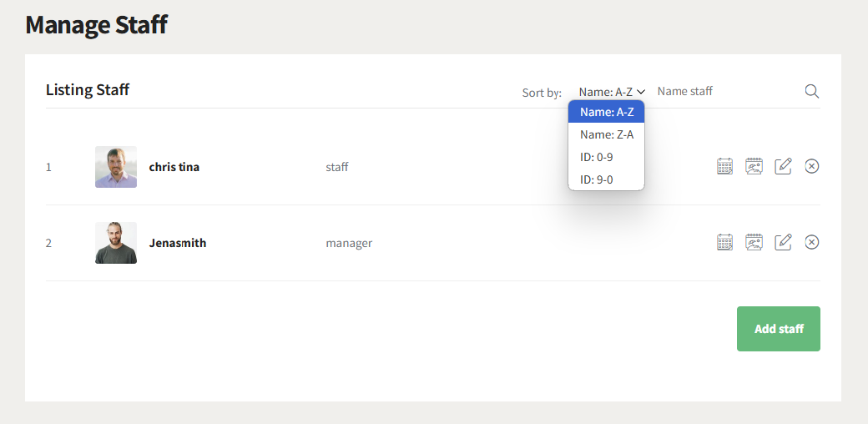
Task: Click Jenasmith's profile photo
Action: click(x=116, y=243)
